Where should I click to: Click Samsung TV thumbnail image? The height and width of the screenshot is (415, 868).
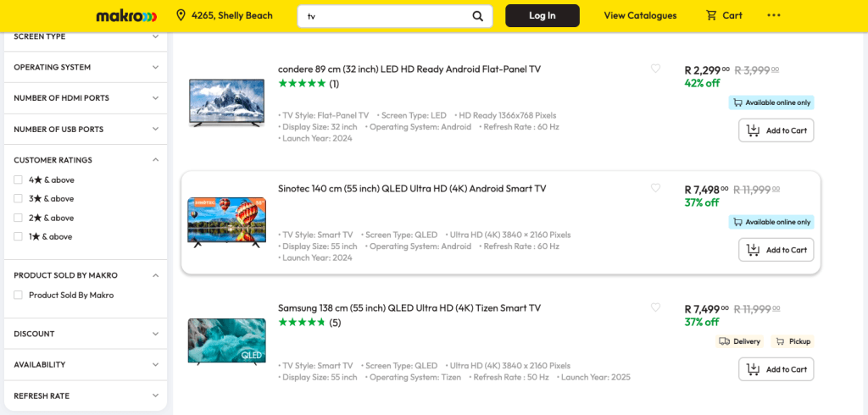pyautogui.click(x=226, y=341)
